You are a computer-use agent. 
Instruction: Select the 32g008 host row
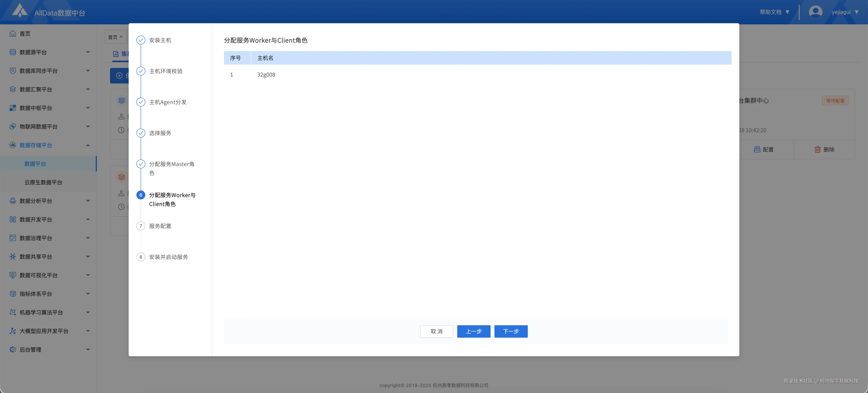[x=266, y=75]
